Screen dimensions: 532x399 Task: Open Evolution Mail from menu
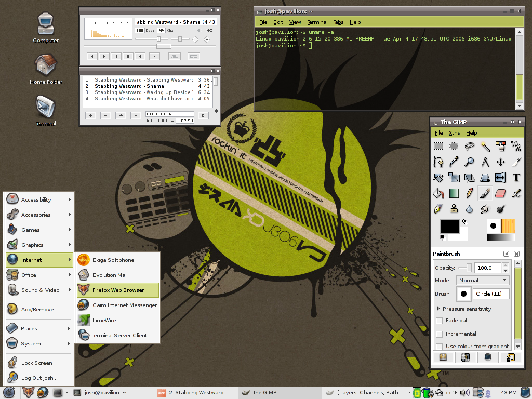coord(118,275)
